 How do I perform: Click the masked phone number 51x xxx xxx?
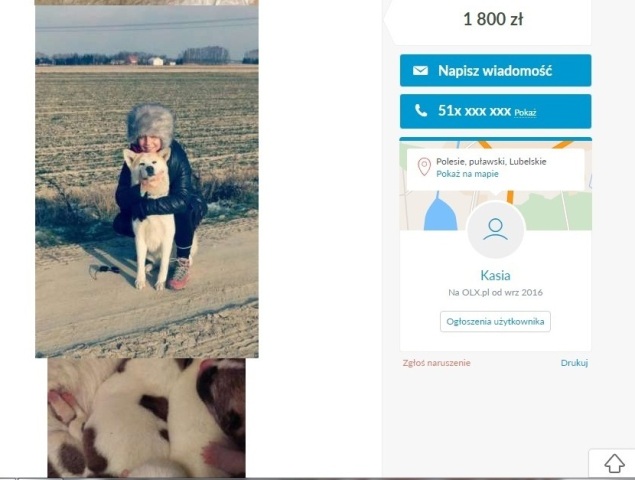tap(474, 111)
